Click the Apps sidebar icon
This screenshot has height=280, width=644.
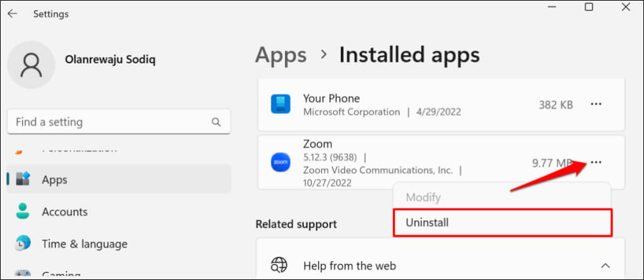(x=23, y=180)
